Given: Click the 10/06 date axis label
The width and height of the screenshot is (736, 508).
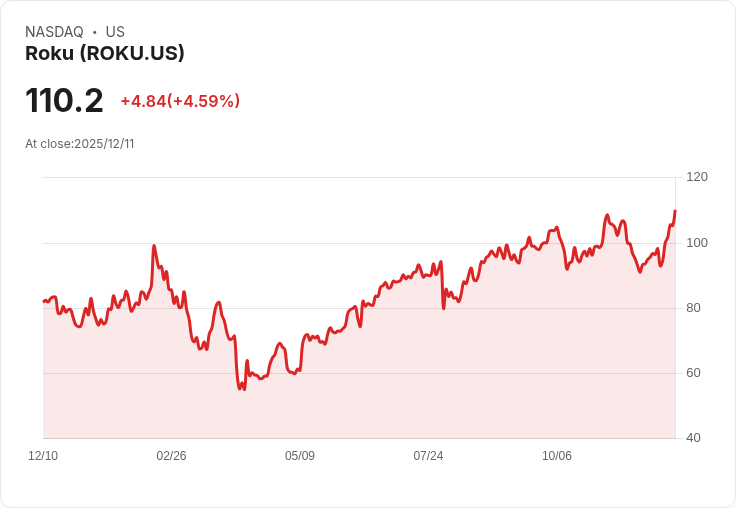Looking at the screenshot, I should (x=557, y=456).
